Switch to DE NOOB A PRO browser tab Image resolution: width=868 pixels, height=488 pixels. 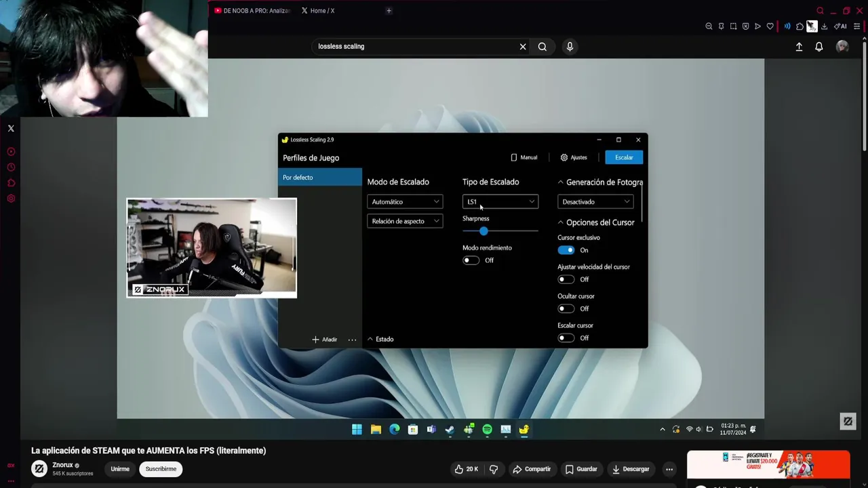(252, 11)
